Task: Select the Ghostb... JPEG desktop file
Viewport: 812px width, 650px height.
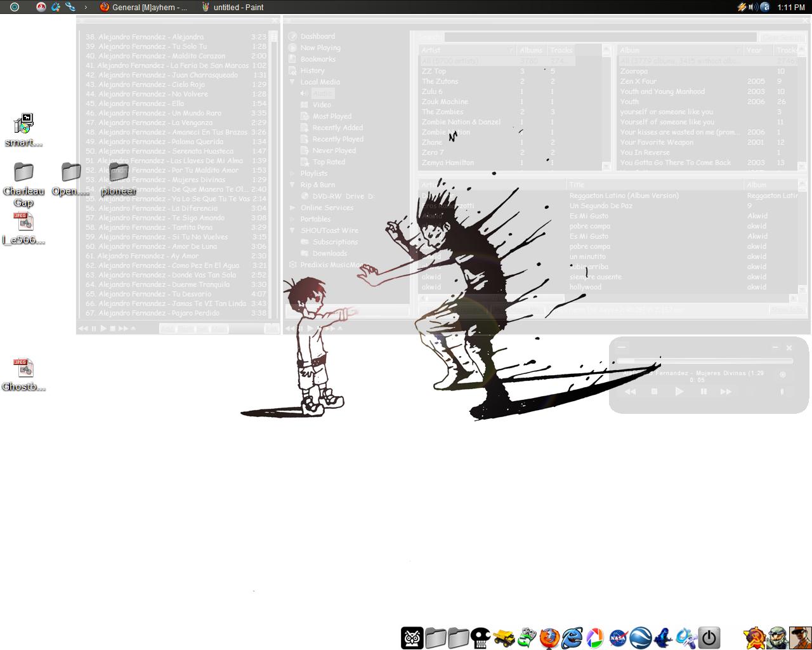Action: [23, 375]
